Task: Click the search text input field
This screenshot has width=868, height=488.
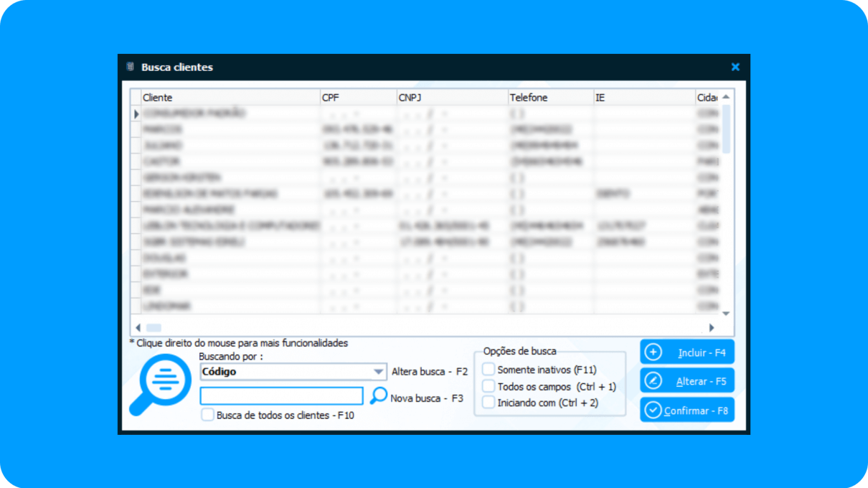Action: (x=281, y=396)
